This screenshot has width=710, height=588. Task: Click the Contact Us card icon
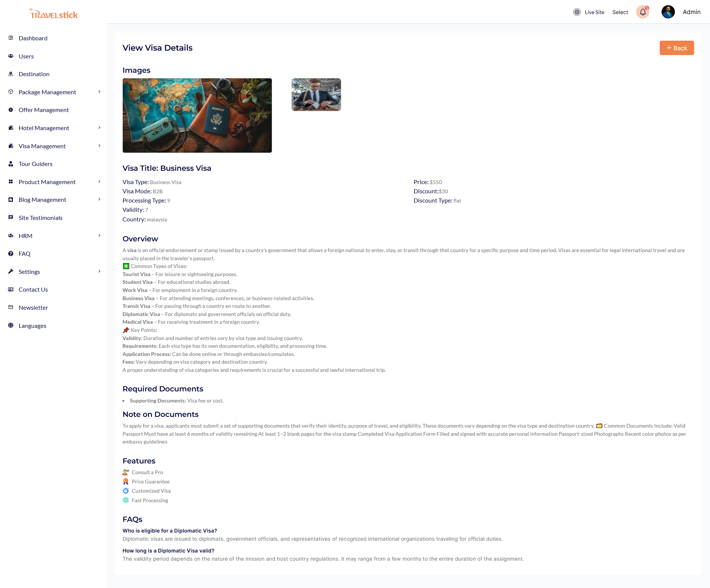tap(11, 289)
